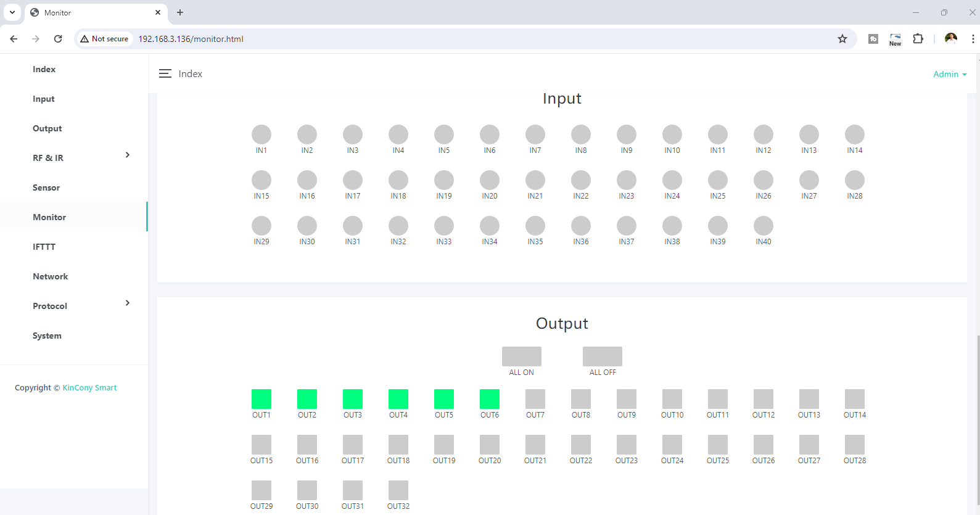
Task: Turn off the OUT1 output
Action: click(261, 399)
